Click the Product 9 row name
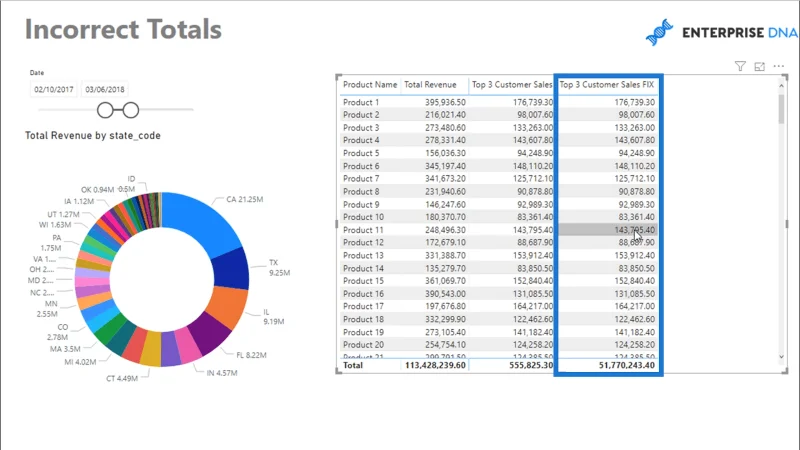 click(x=361, y=204)
